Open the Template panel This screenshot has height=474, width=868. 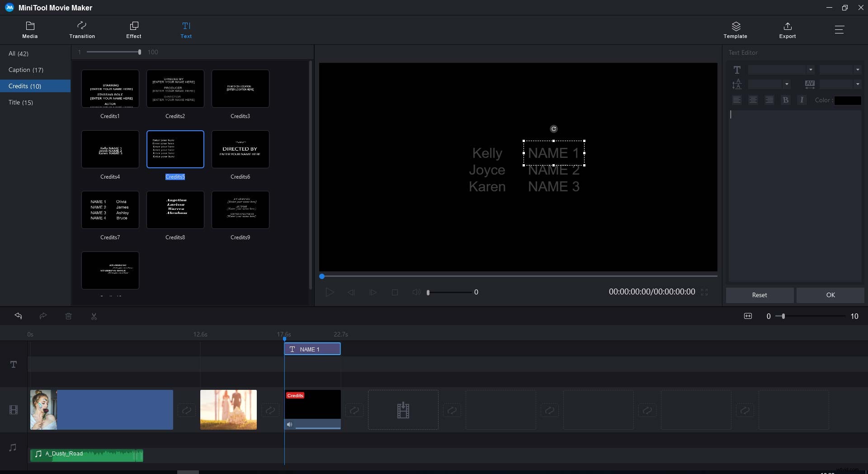735,29
